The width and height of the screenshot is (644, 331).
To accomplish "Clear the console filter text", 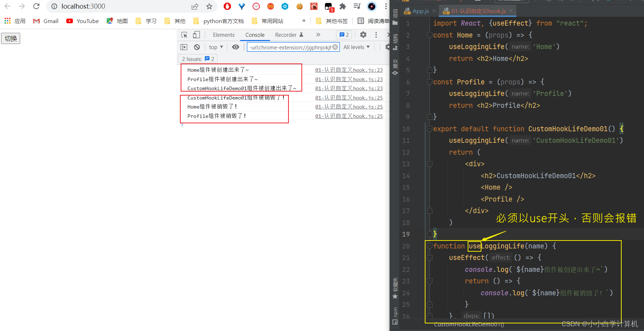I will click(335, 47).
